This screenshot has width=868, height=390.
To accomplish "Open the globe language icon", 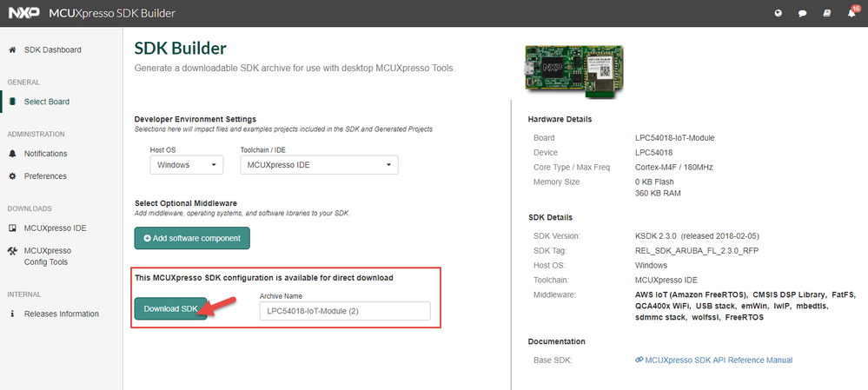I will 779,14.
